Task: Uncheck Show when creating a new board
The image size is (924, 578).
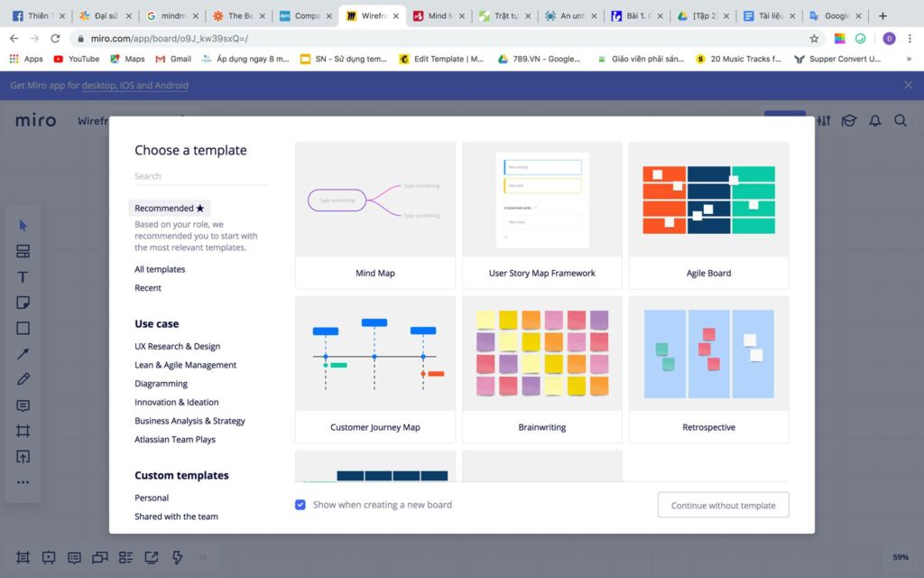Action: point(300,505)
